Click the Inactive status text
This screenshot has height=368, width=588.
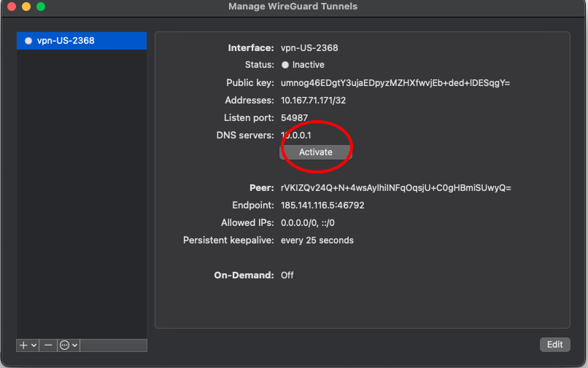tap(309, 65)
